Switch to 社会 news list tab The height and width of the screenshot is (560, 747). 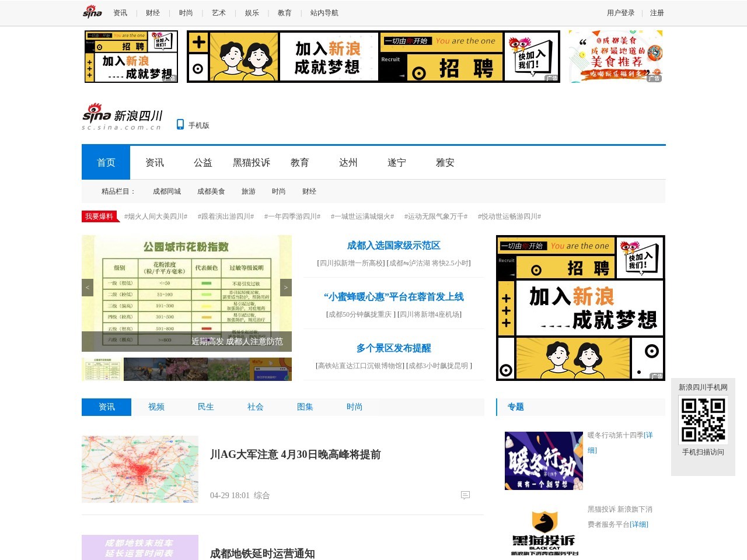(x=256, y=407)
